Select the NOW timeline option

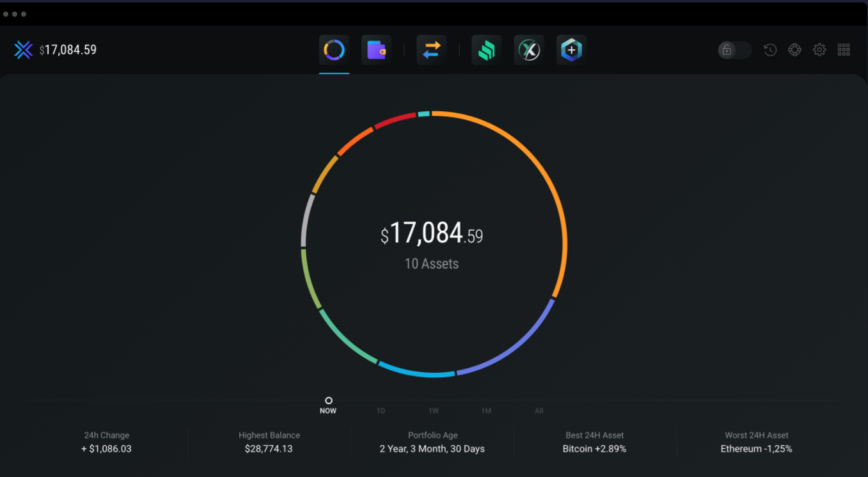pos(328,411)
